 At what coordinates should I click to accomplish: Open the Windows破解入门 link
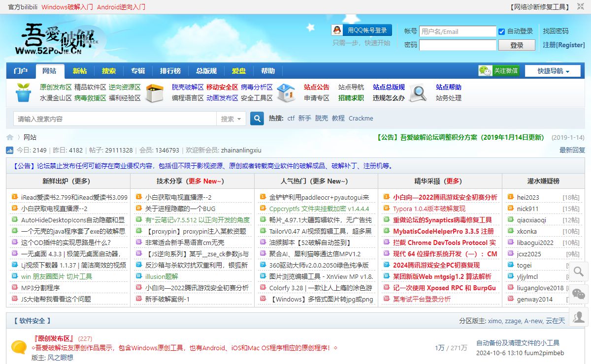coord(67,7)
